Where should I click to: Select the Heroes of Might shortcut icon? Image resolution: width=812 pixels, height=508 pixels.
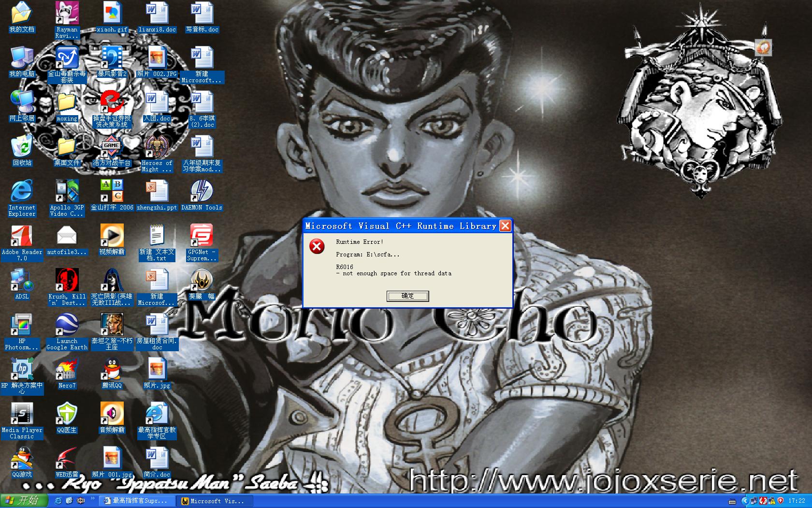pos(157,154)
